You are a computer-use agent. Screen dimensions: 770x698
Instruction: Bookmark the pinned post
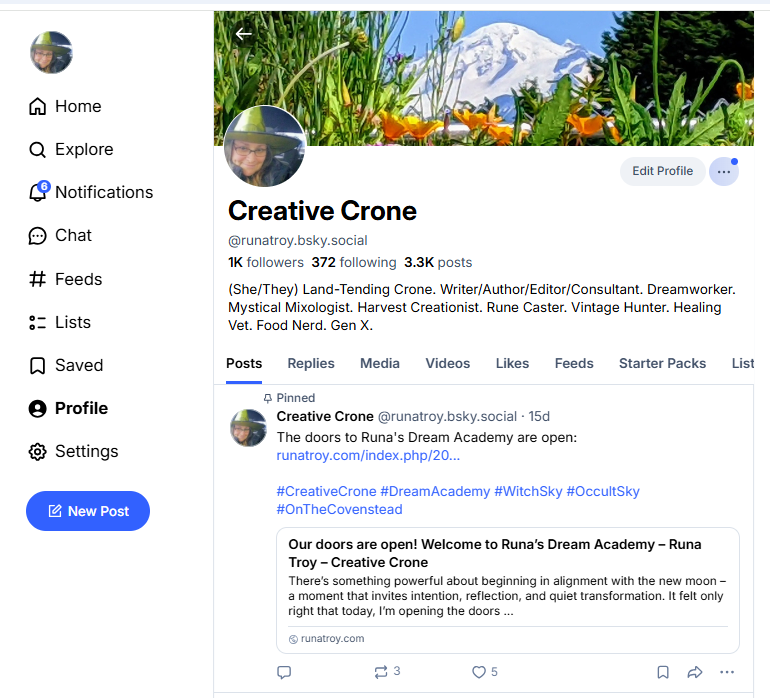[662, 672]
